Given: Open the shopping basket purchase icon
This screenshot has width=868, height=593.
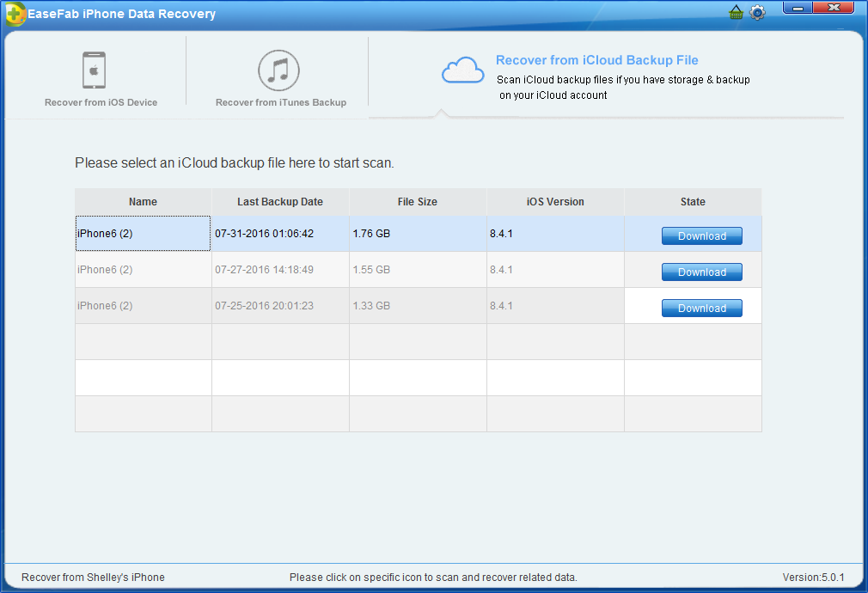Looking at the screenshot, I should (x=736, y=12).
